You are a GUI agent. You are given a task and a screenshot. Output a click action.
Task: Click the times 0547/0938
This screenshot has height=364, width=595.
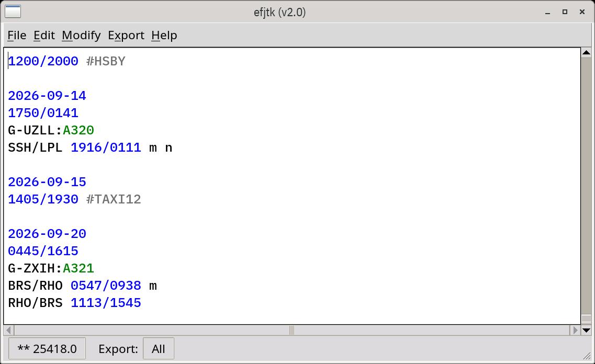[x=106, y=286]
